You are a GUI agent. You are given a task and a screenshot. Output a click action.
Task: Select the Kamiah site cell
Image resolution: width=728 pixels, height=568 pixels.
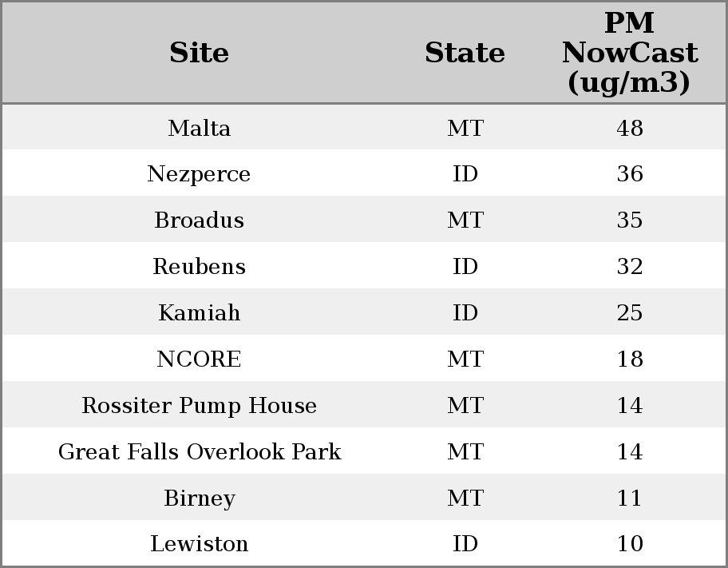199,312
